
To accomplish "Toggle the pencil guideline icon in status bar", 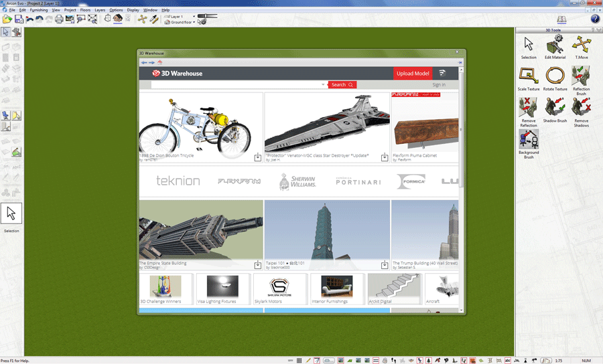I will click(308, 361).
